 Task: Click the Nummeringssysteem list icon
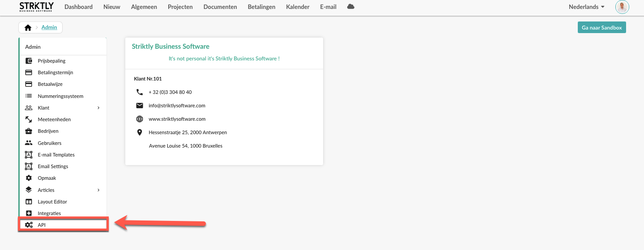[29, 96]
